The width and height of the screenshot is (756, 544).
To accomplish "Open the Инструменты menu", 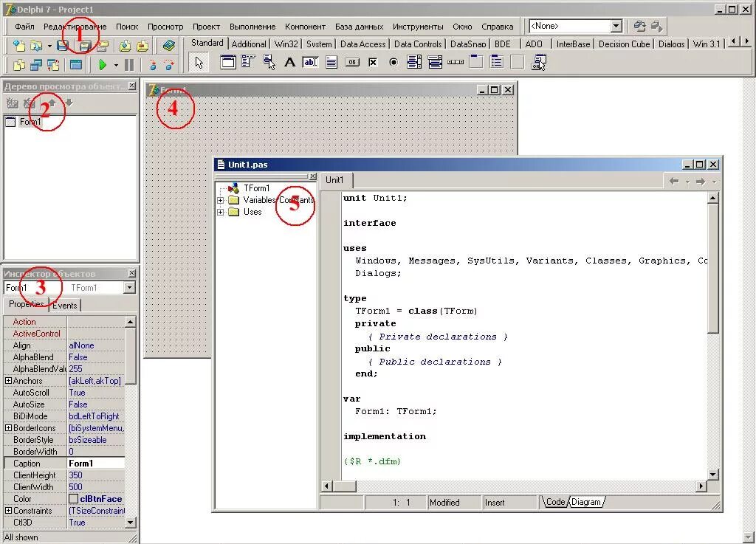I will point(418,27).
